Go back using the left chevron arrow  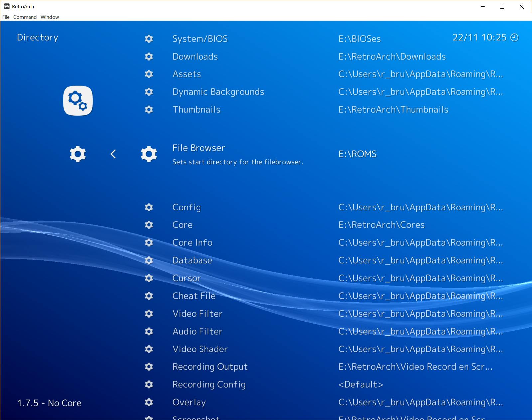(113, 154)
